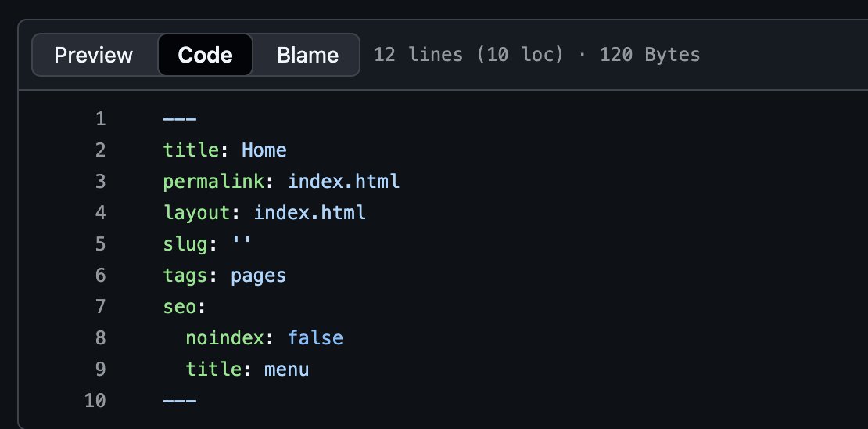Click the 'title' key on line 9
This screenshot has height=429, width=868.
click(x=213, y=370)
